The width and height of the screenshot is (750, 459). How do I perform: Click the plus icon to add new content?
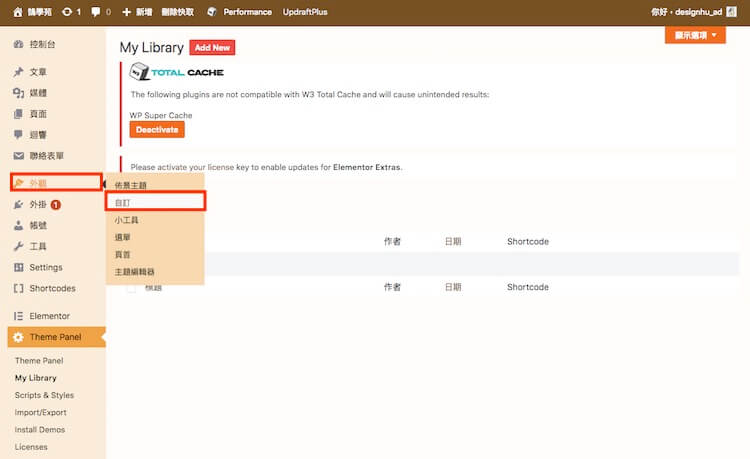coord(126,12)
